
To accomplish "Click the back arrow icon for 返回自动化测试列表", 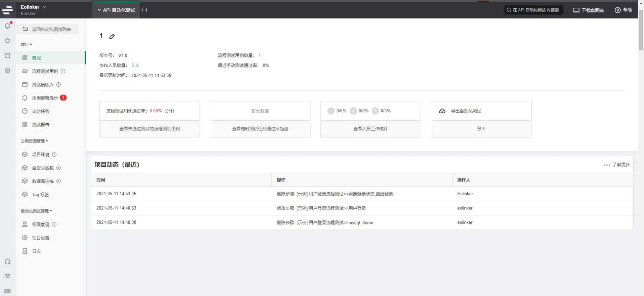I will tap(25, 29).
